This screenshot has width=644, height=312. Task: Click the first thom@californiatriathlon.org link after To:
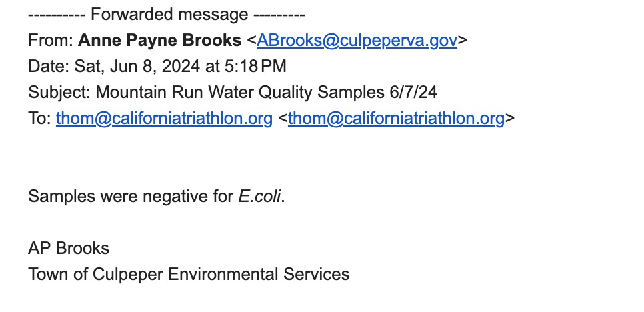click(164, 119)
